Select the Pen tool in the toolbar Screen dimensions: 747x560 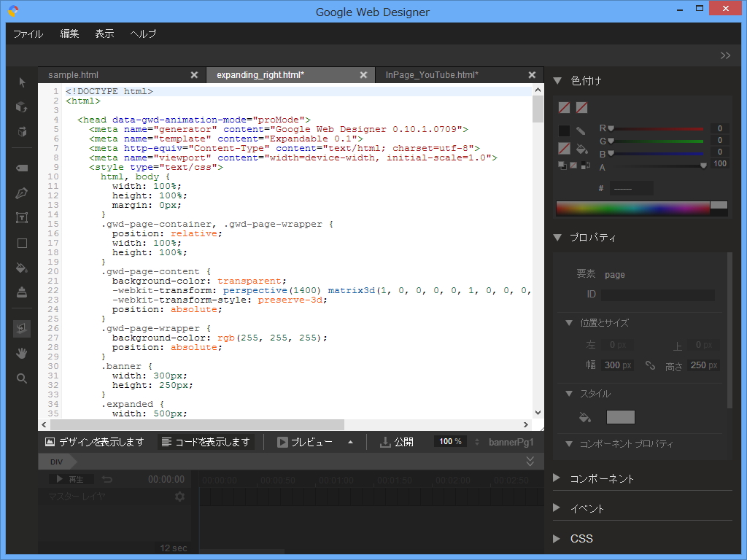coord(22,193)
